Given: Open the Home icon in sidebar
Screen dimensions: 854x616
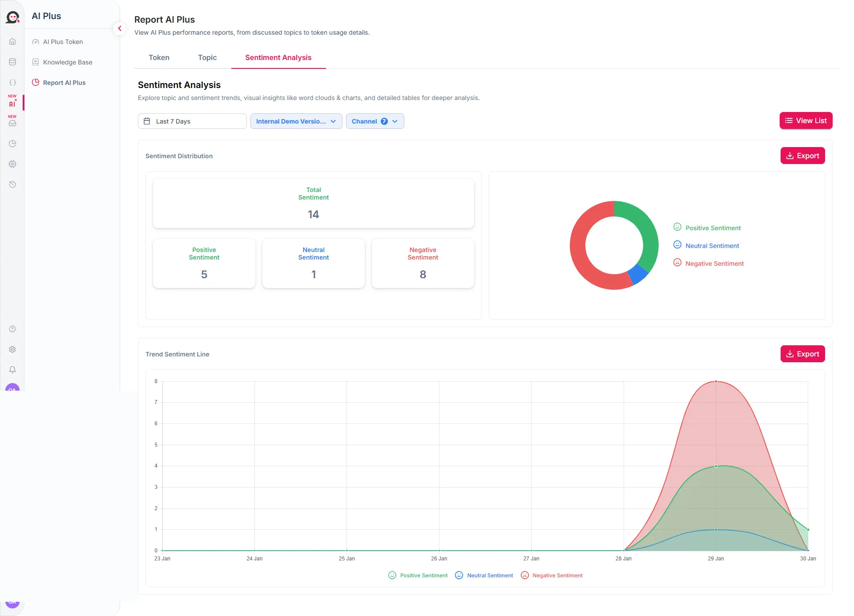Looking at the screenshot, I should (x=12, y=41).
